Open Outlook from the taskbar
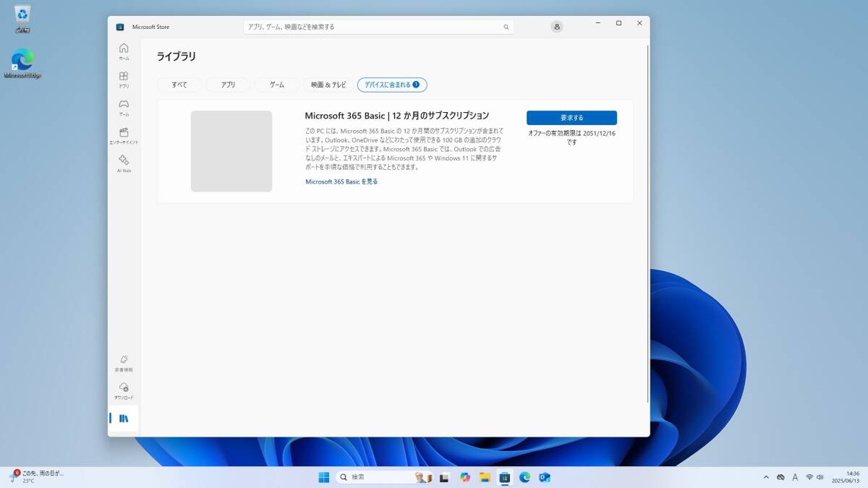Viewport: 868px width, 488px height. click(545, 477)
